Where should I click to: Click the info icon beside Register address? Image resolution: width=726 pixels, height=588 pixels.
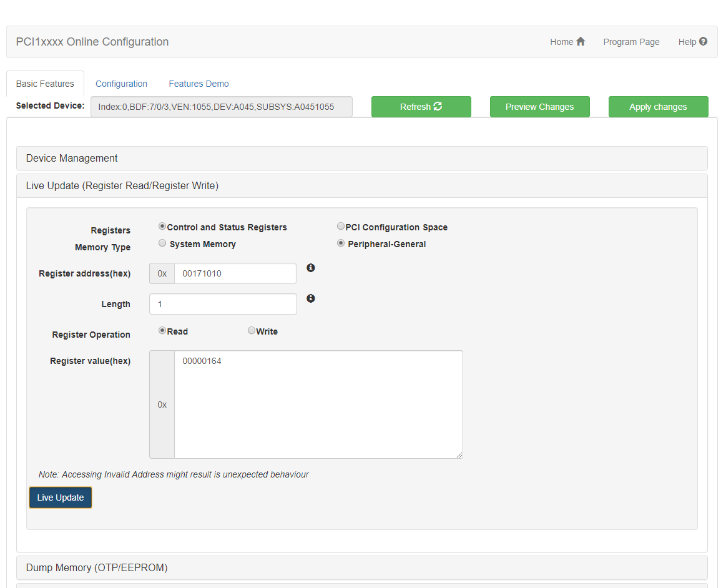coord(310,268)
